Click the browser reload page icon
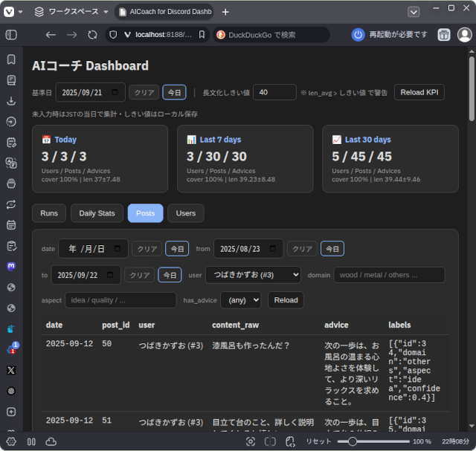 92,35
